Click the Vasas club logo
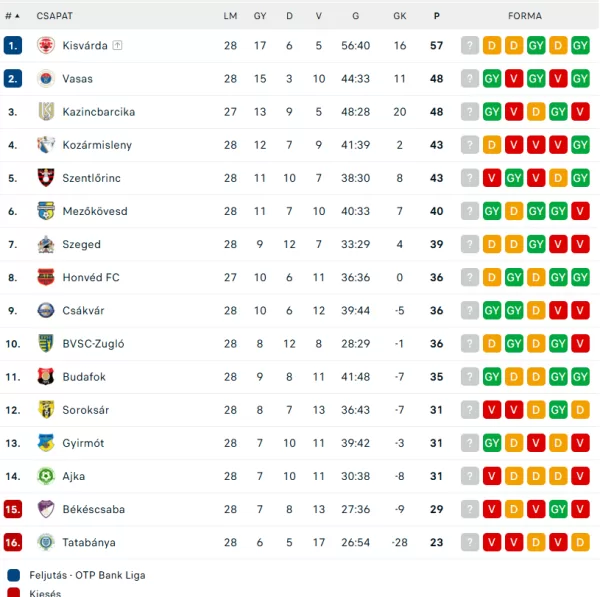Screen dimensions: 600x597 (46, 78)
